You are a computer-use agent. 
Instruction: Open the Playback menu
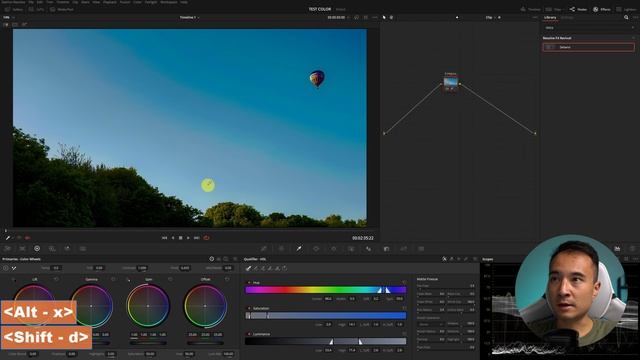point(109,2)
